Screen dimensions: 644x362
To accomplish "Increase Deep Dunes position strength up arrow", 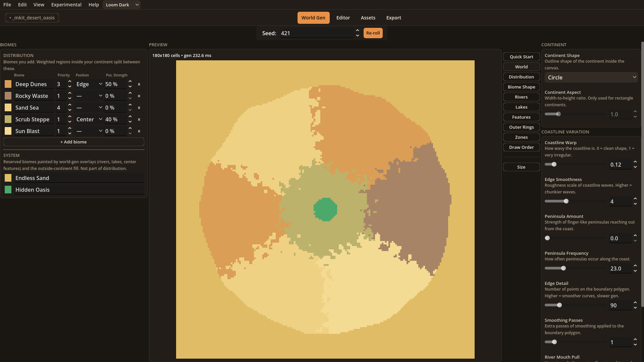I will (130, 82).
